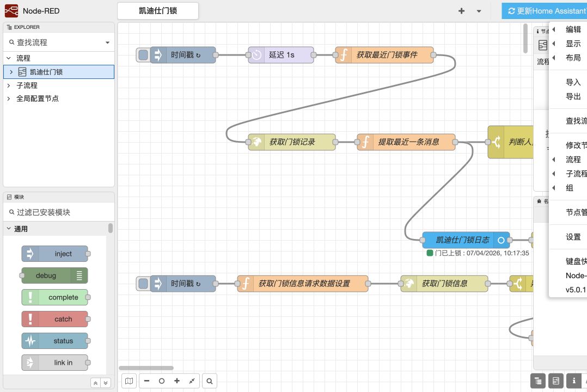Add a new flow tab with plus
Viewport: 587px width, 392px height.
(462, 11)
